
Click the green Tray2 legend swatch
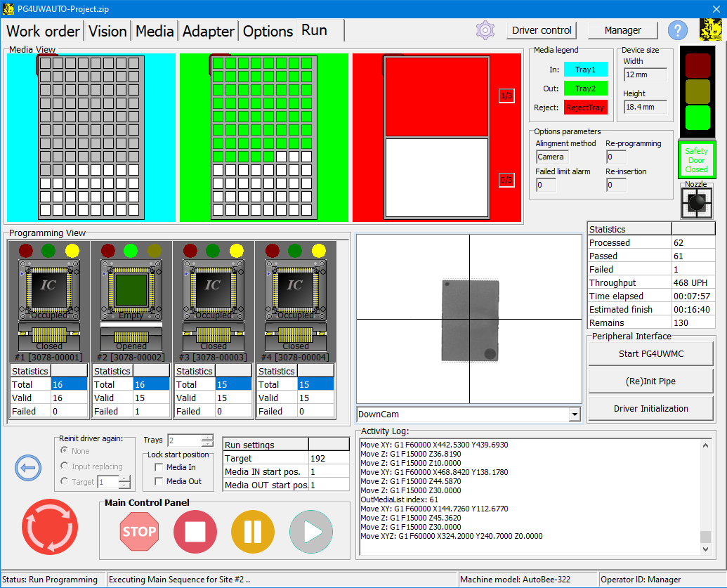tap(585, 89)
